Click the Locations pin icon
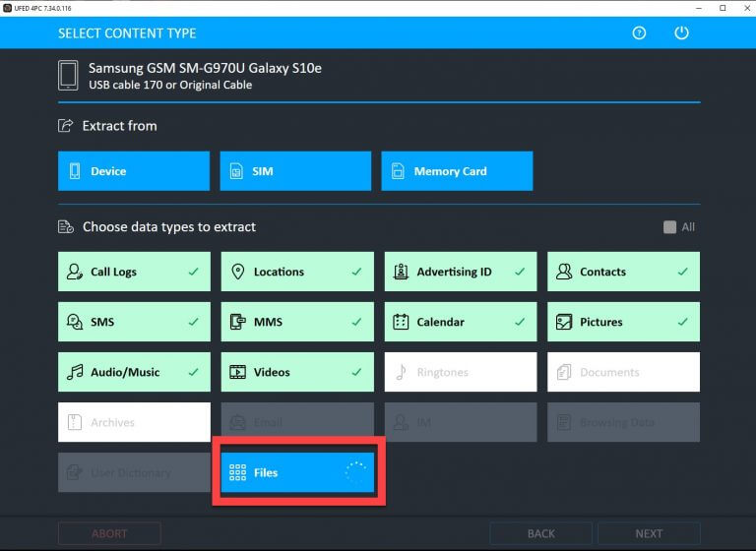This screenshot has width=756, height=551. click(x=237, y=272)
